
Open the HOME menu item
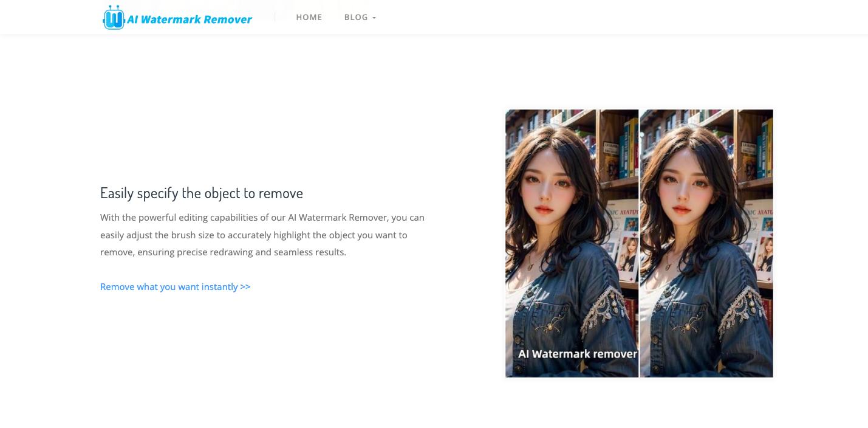click(309, 17)
